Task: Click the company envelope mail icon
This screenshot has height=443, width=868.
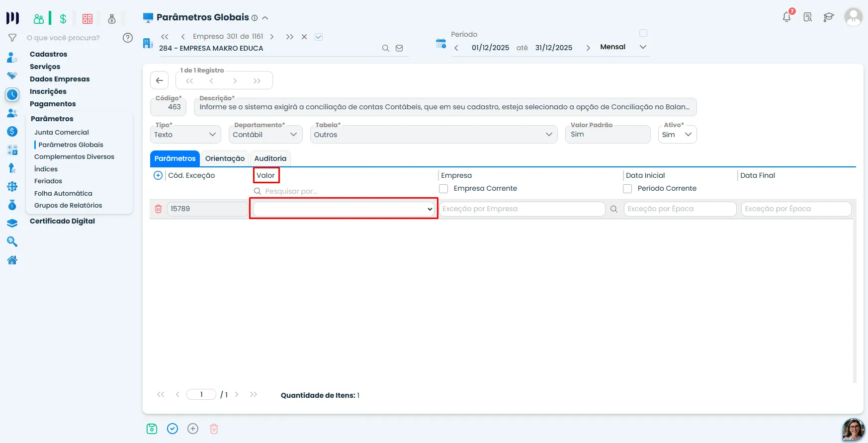Action: pyautogui.click(x=399, y=48)
